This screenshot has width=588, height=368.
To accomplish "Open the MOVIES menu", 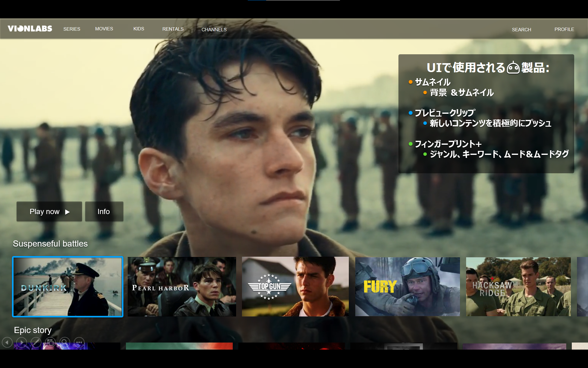I will click(x=104, y=29).
